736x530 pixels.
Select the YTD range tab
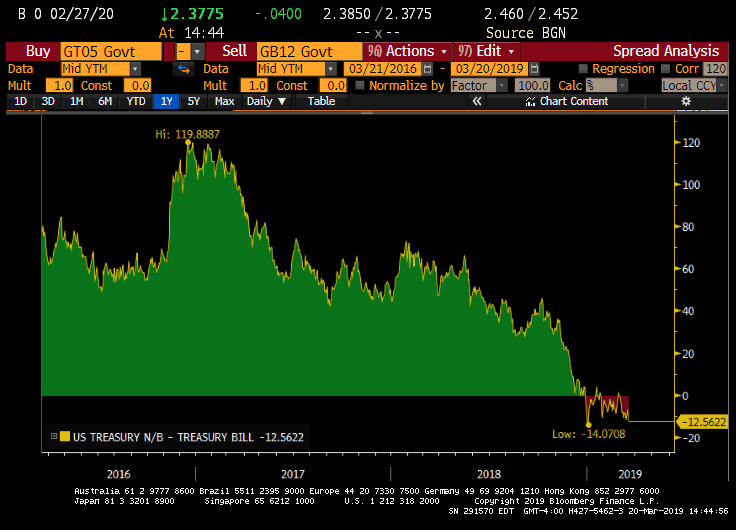[x=136, y=101]
